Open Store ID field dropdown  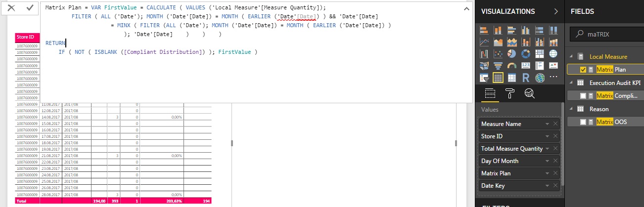[x=547, y=136]
